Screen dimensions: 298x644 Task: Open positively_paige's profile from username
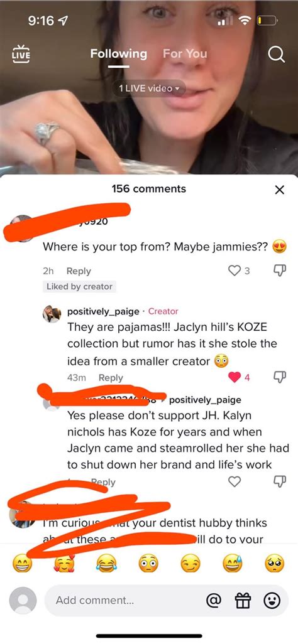103,311
